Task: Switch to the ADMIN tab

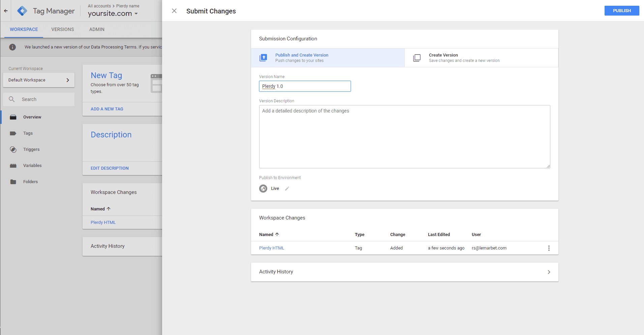Action: [x=97, y=29]
